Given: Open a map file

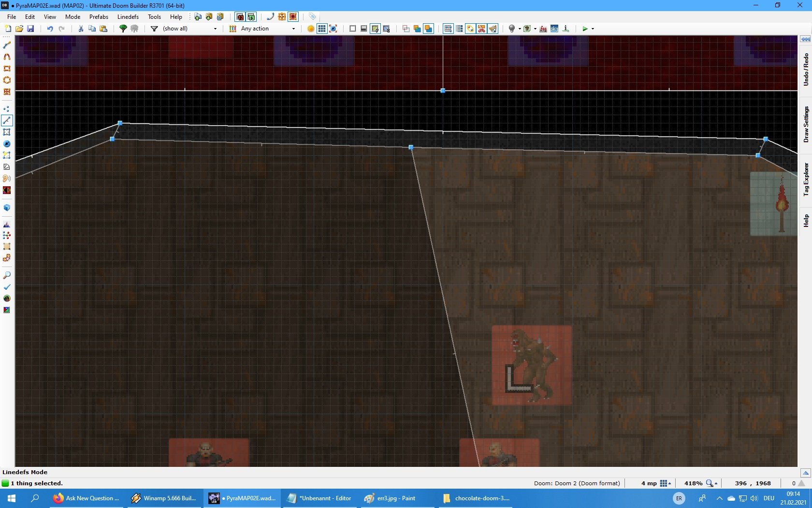Looking at the screenshot, I should (x=19, y=29).
